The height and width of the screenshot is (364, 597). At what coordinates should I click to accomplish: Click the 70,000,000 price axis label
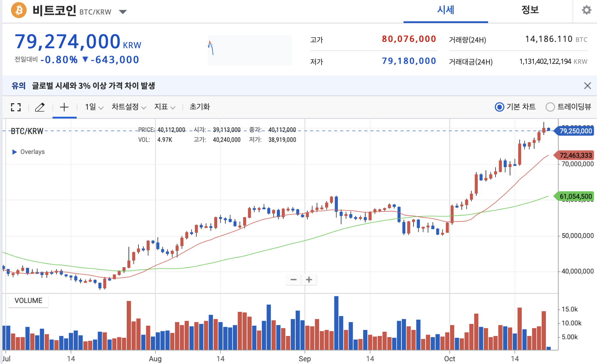pos(577,164)
